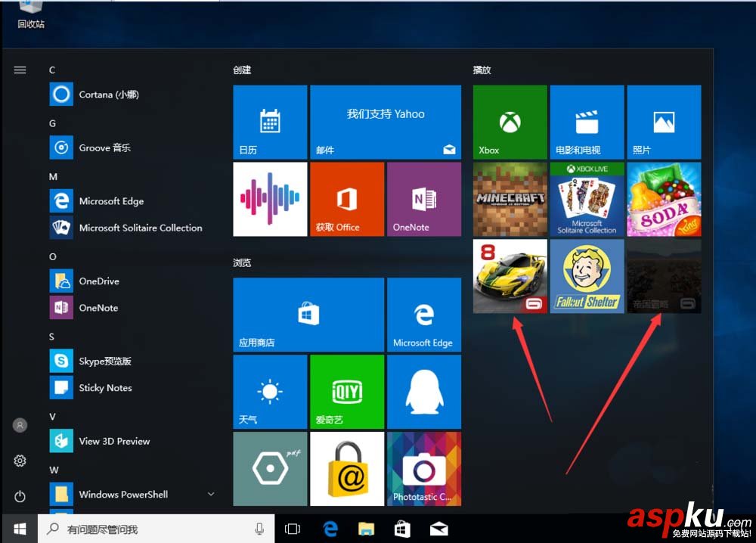Start voice input with the microphone icon
This screenshot has width=756, height=543.
(259, 528)
